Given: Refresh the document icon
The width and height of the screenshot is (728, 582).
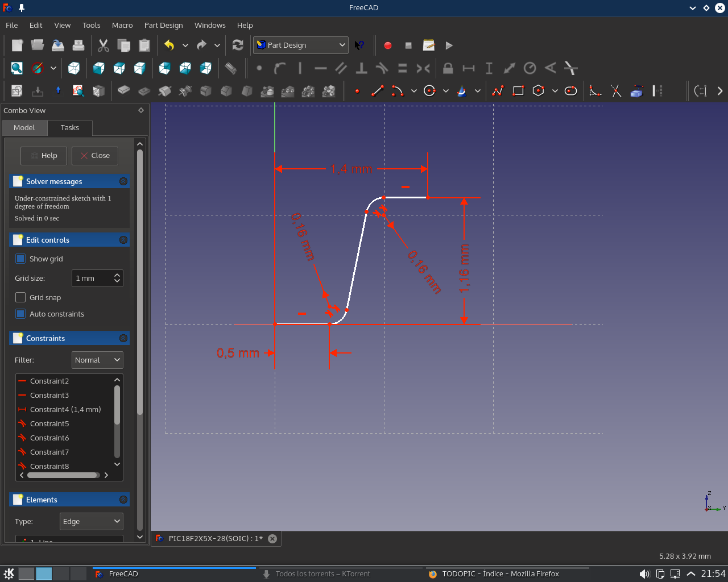Looking at the screenshot, I should (x=238, y=45).
